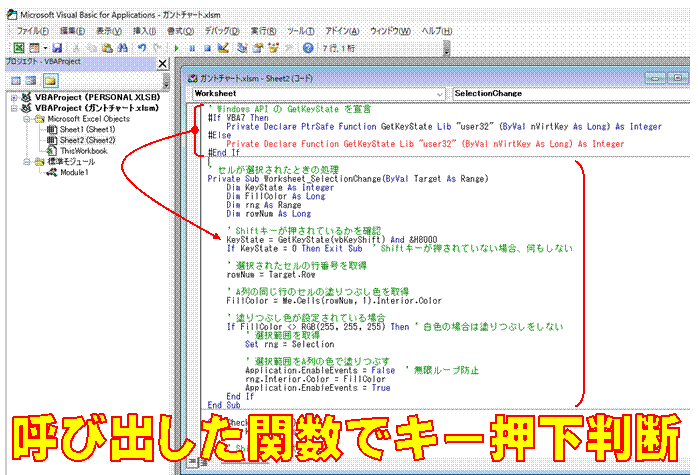
Task: Expand the VBAProject (PERSONAL.XLSB) node
Action: tap(14, 97)
